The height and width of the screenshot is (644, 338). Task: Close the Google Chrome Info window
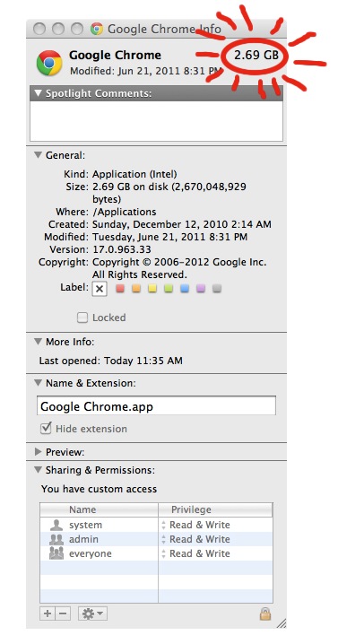[x=39, y=29]
